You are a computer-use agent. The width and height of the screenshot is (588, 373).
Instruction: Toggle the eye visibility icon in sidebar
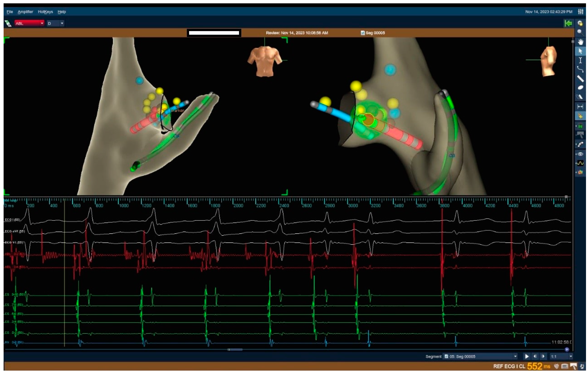click(580, 154)
